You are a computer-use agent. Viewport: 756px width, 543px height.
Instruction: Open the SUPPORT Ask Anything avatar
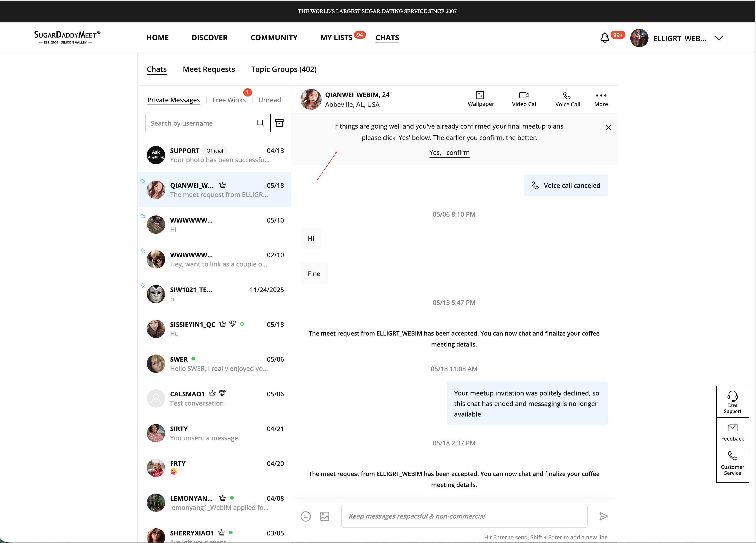[156, 155]
